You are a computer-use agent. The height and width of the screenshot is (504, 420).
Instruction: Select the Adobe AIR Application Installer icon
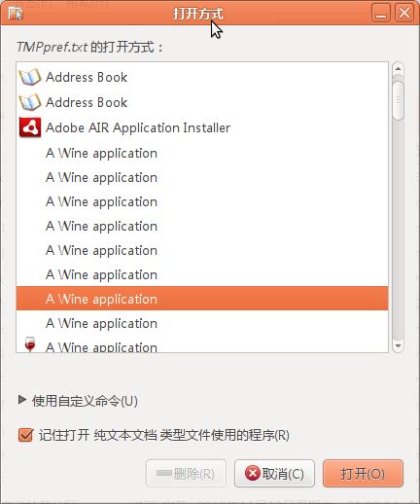click(30, 127)
